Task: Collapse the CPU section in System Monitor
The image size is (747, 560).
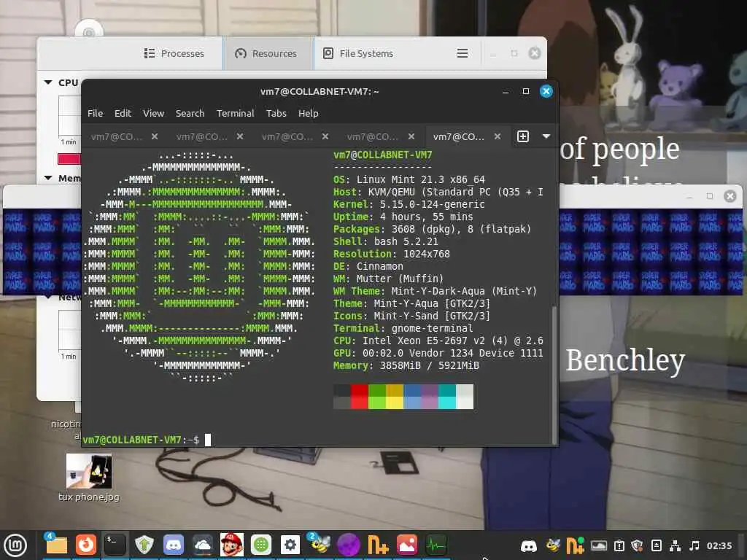Action: [x=48, y=82]
